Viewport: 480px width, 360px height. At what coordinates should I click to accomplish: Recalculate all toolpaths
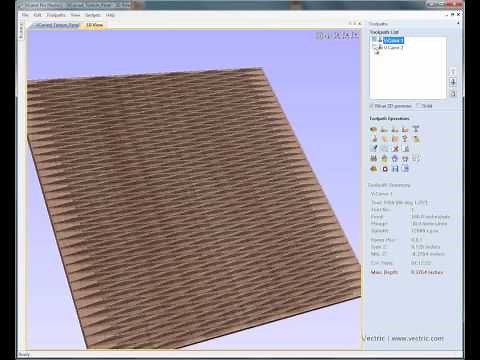coord(405,149)
